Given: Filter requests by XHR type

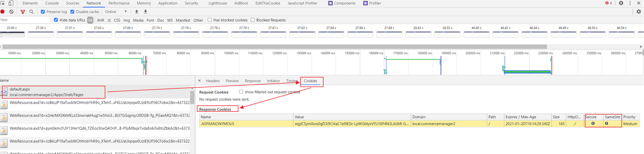Looking at the screenshot, I should [x=101, y=20].
